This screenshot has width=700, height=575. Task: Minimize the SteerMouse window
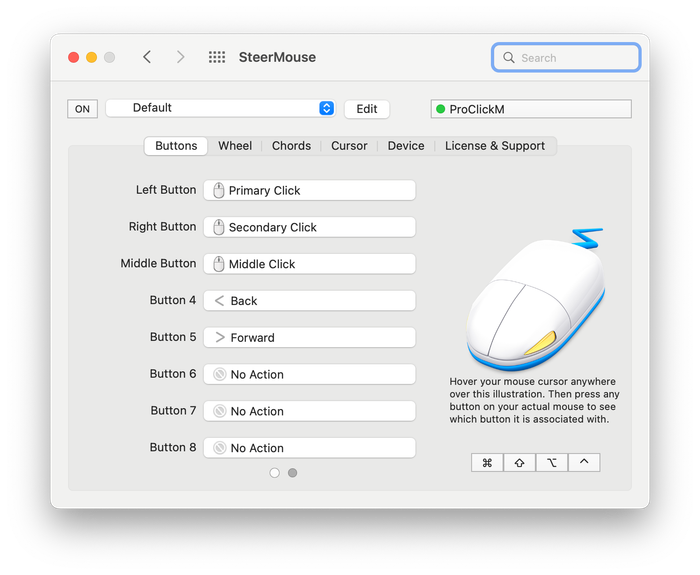point(92,57)
